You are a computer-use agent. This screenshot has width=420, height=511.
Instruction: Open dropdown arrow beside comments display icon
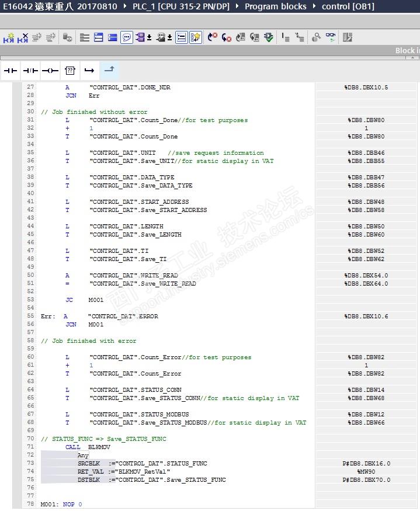170,37
